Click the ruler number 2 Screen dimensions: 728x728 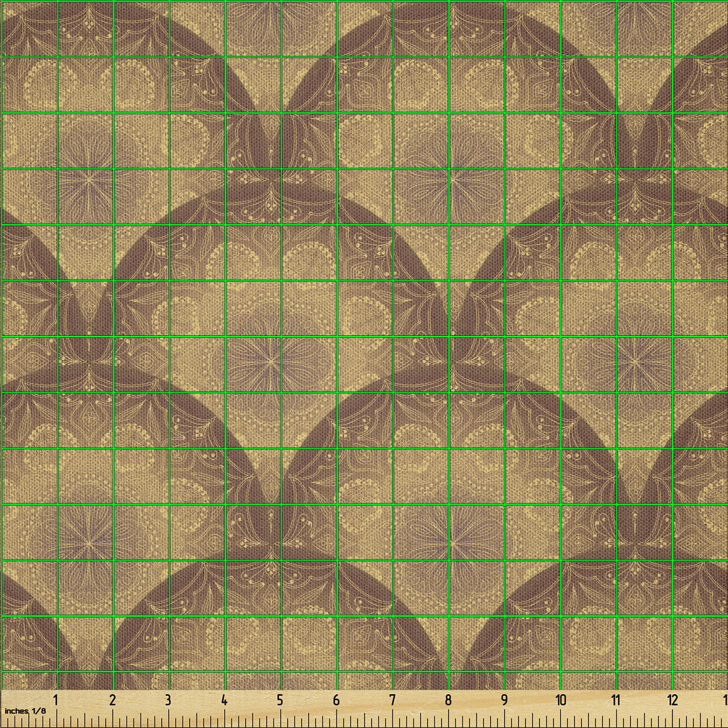coord(113,700)
